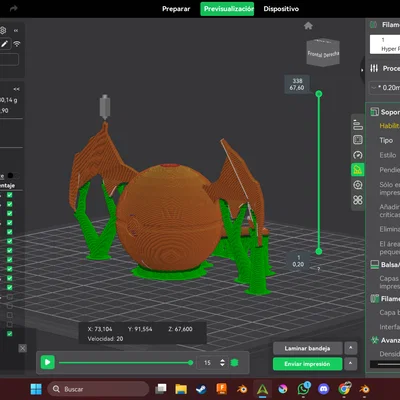Click the Densidad slider at the panel bottom

click(385, 364)
